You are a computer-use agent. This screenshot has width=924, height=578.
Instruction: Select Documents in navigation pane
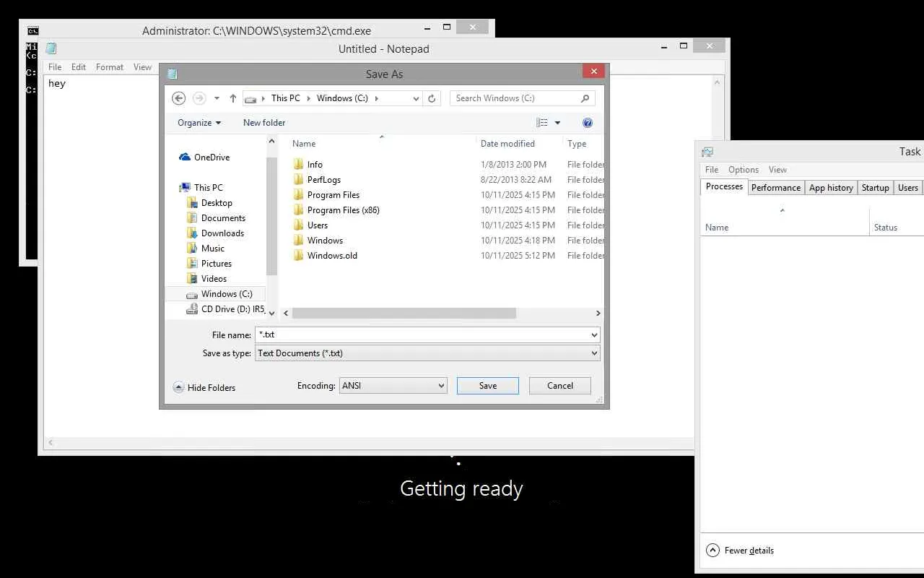(x=223, y=218)
